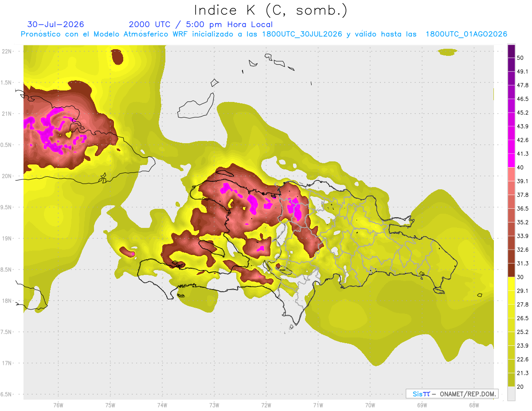
Task: Click the '40' colorbar value
Action: tap(520, 168)
